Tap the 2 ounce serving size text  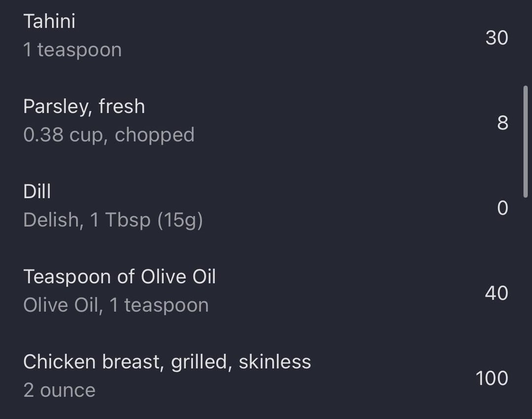tap(60, 390)
